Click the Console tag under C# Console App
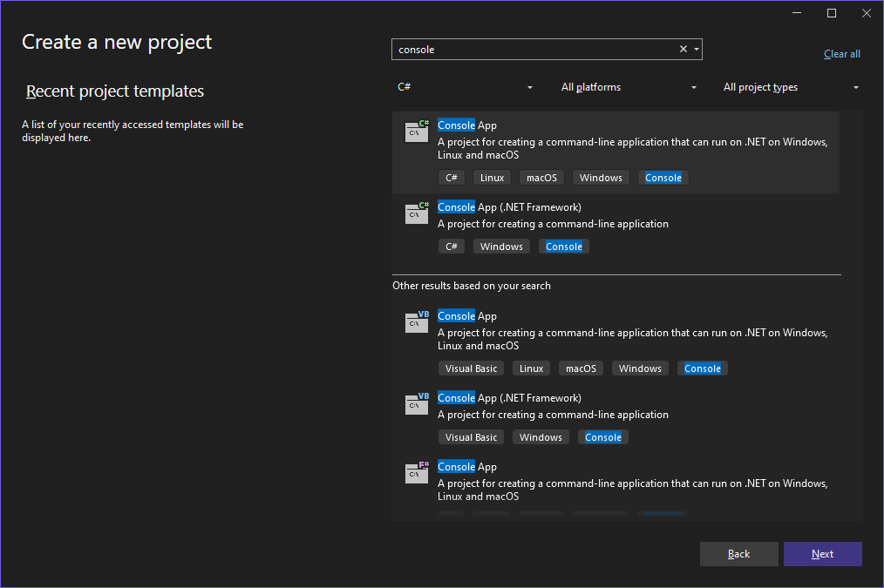The image size is (884, 588). coord(663,178)
